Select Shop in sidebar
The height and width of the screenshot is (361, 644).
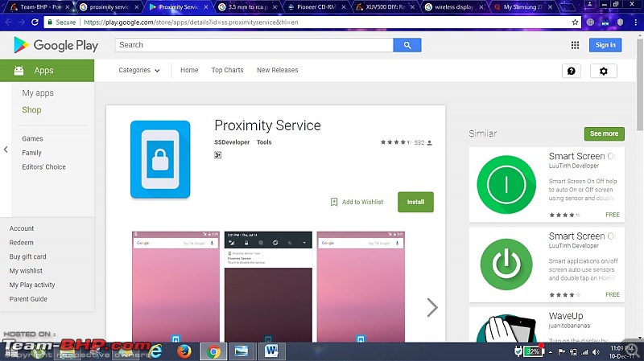pos(31,110)
